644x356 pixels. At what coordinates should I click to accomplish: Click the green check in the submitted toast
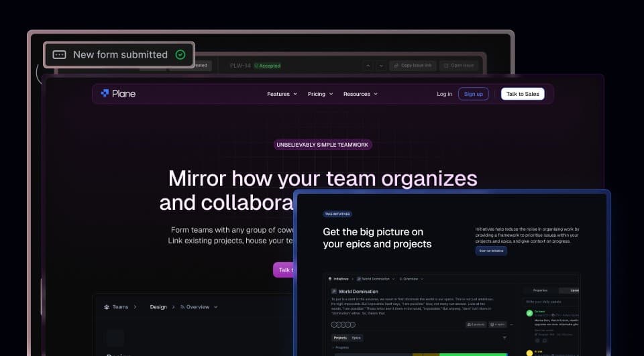[x=180, y=54]
